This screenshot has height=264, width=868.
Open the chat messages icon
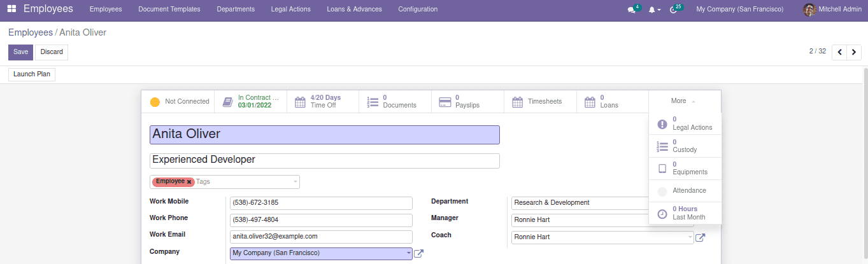coord(631,10)
